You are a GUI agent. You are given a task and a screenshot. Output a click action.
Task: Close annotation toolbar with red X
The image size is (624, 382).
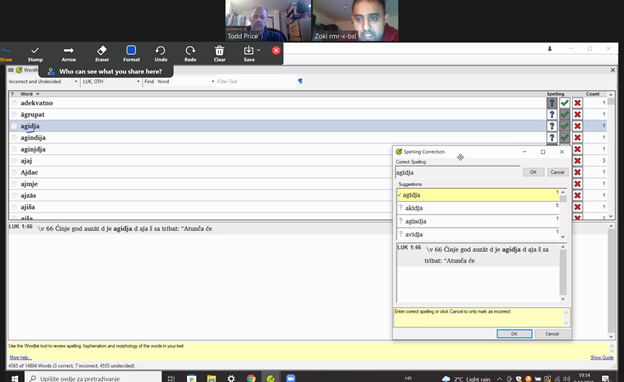pos(276,51)
